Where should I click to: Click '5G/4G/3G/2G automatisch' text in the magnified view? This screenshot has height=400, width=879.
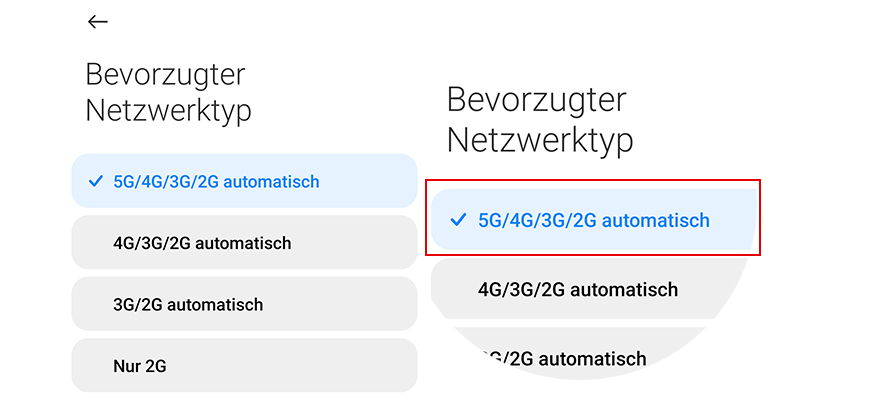[594, 221]
